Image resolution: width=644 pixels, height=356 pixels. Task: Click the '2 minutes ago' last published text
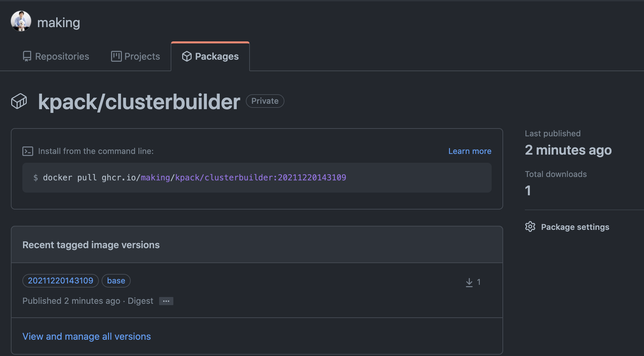(x=568, y=150)
